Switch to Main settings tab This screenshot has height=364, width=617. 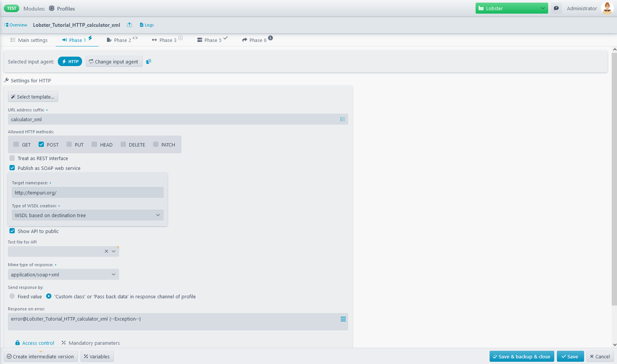pos(29,40)
